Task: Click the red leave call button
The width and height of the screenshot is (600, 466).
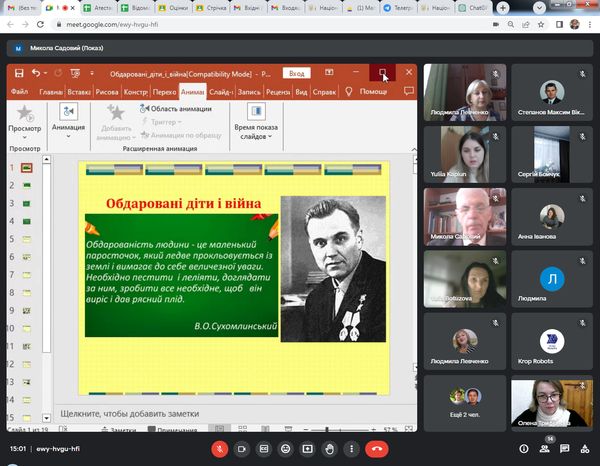Action: point(377,449)
